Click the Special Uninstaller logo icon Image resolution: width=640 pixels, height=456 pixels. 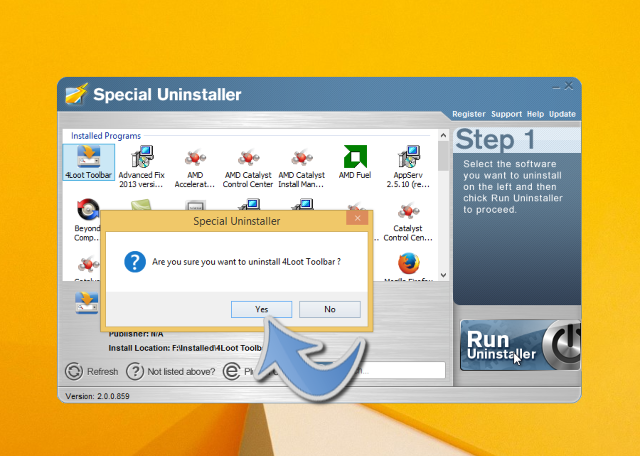76,94
